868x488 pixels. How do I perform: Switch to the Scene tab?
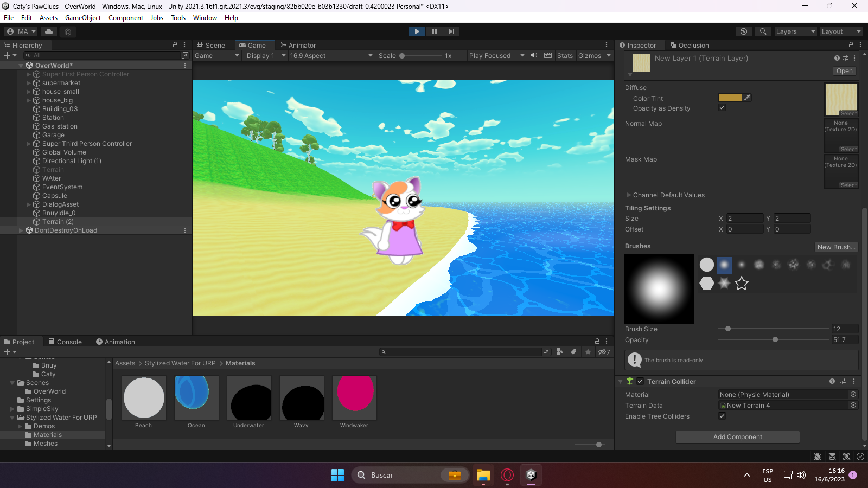coord(211,45)
